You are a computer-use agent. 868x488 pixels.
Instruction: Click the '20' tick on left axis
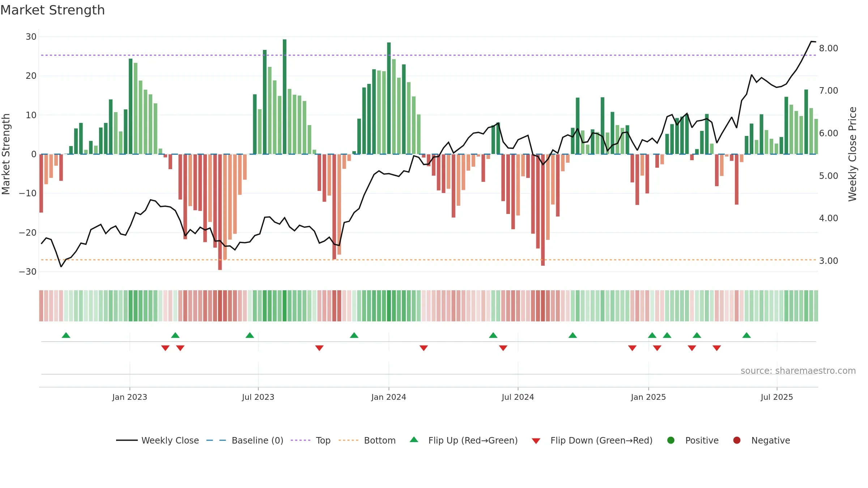tap(31, 76)
